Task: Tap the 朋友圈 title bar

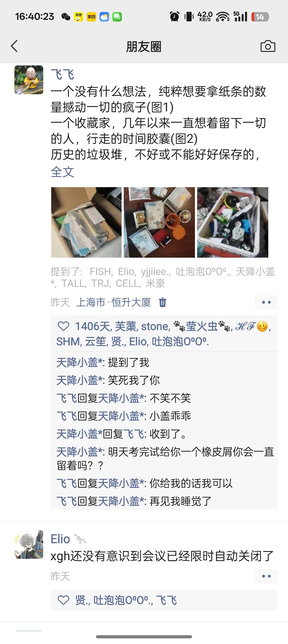Action: pyautogui.click(x=144, y=46)
